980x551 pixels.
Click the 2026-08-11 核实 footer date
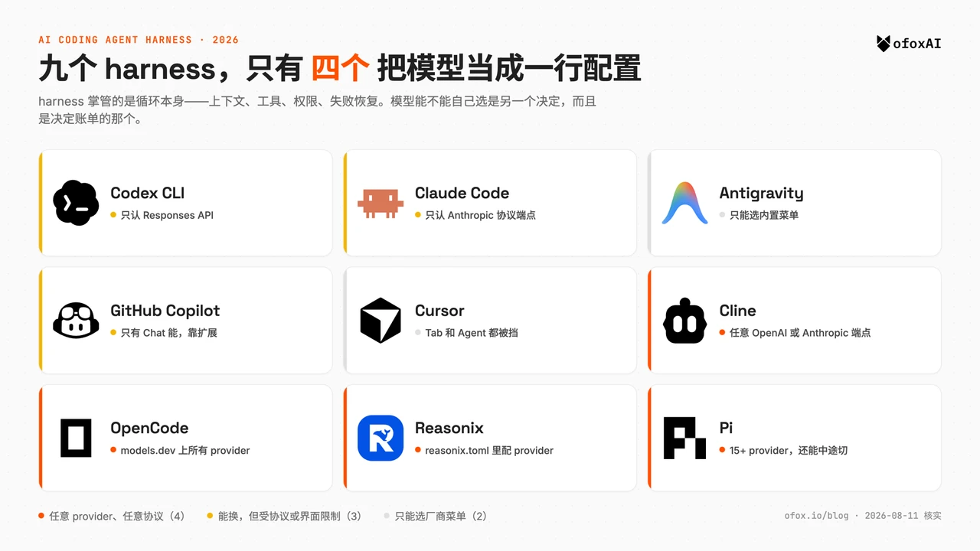click(903, 516)
